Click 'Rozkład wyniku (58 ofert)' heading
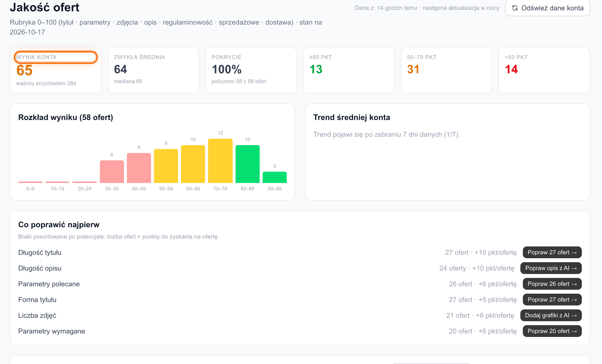Image resolution: width=602 pixels, height=364 pixels. [x=66, y=117]
